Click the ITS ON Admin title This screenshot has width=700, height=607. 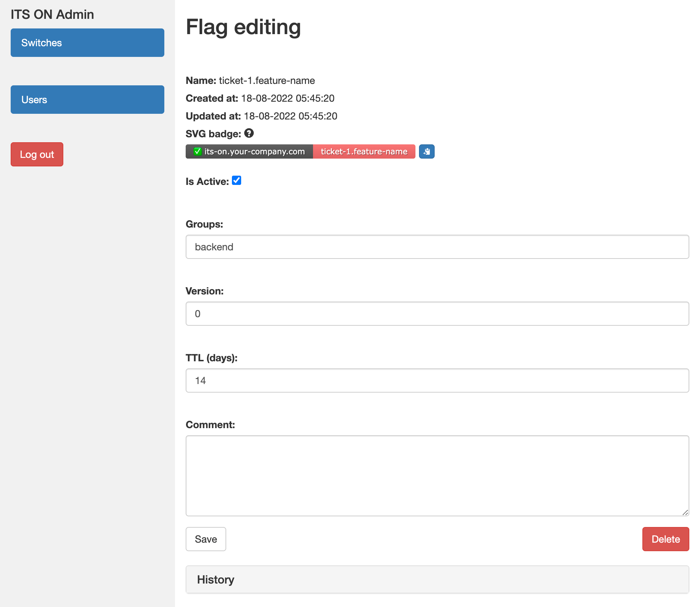(52, 15)
